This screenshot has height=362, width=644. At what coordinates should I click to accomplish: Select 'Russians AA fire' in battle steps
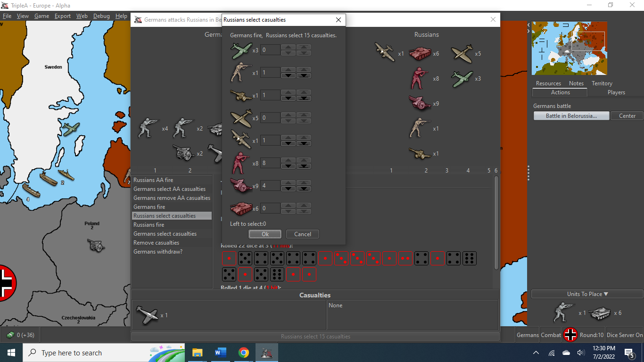tap(172, 180)
